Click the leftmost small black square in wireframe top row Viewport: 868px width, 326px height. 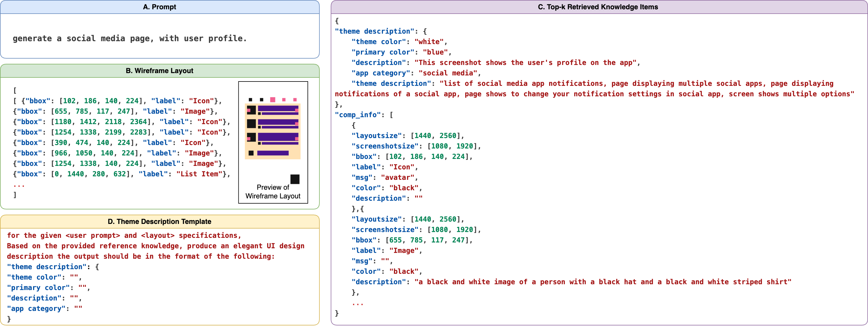point(250,100)
